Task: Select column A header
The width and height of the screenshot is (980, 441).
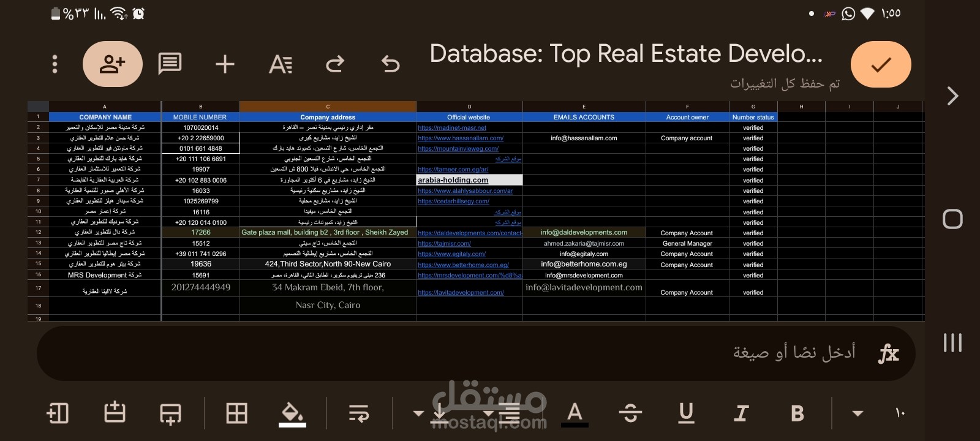Action: point(105,107)
